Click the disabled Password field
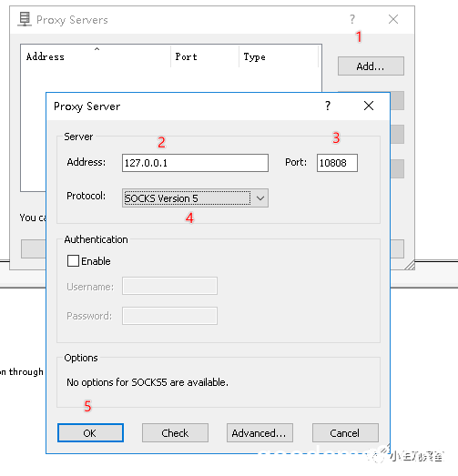Image resolution: width=458 pixels, height=476 pixels. pos(169,316)
